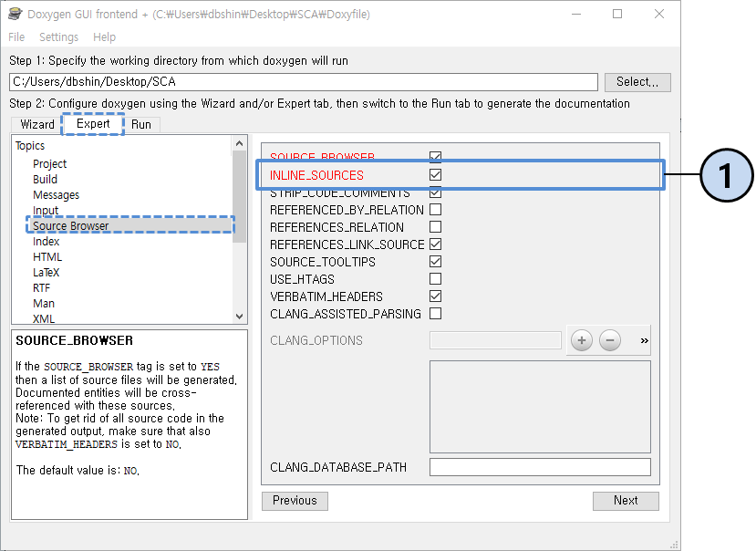Click the CLANG_DATABASE_PATH label
The height and width of the screenshot is (551, 756).
(x=338, y=468)
